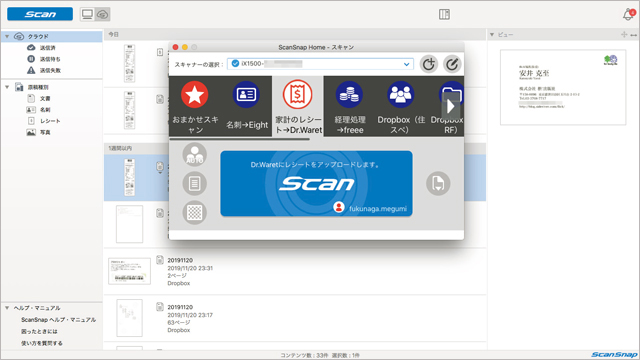
Task: Select レシート receipt type in sidebar
Action: [x=50, y=121]
